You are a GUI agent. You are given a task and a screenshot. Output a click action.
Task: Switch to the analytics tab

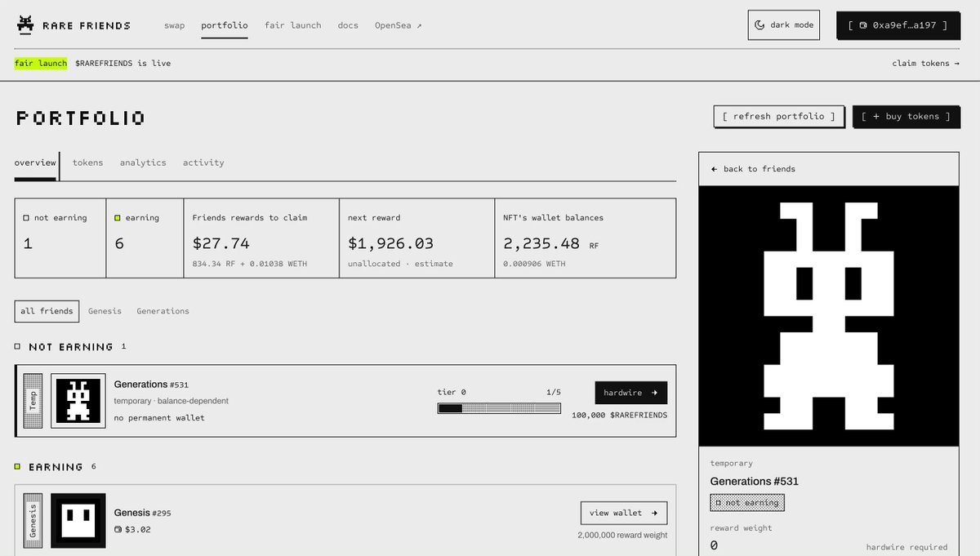tap(143, 162)
